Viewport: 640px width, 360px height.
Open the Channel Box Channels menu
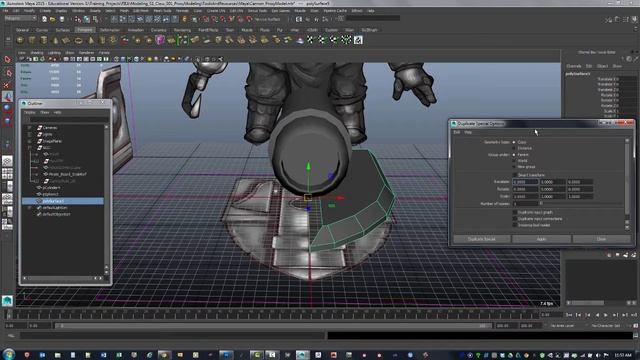573,66
